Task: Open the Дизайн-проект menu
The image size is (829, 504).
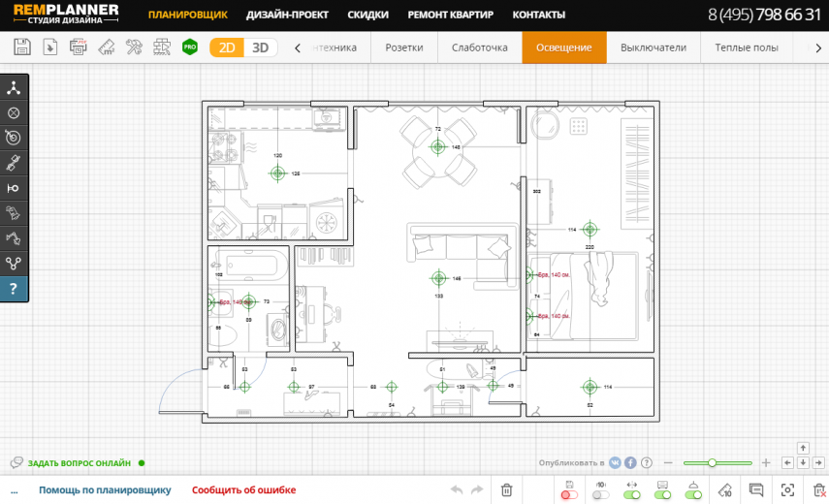Action: (287, 15)
